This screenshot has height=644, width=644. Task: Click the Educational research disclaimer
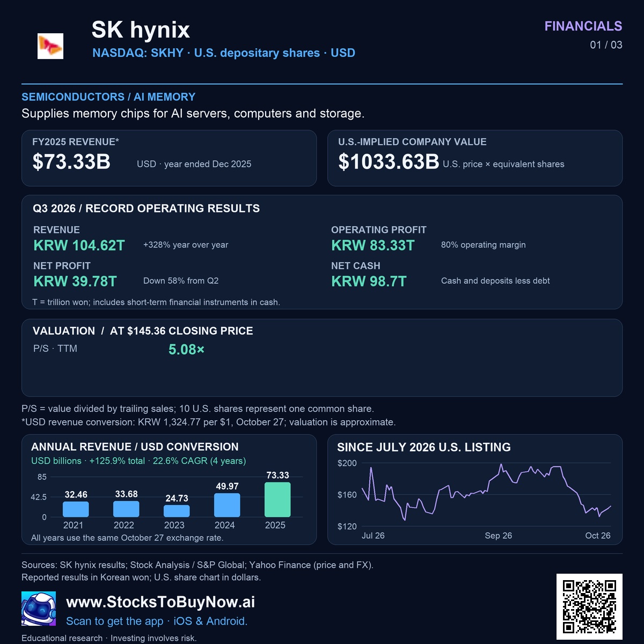pos(109,638)
